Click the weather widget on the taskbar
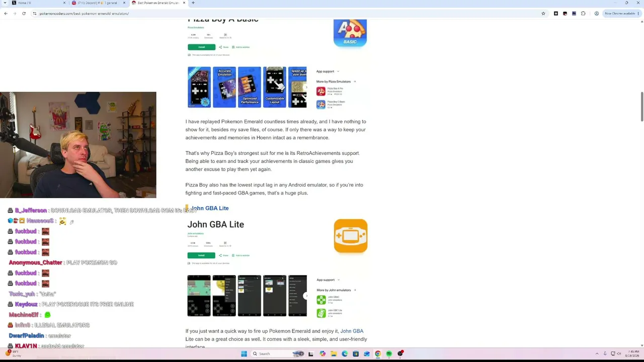 click(x=14, y=354)
